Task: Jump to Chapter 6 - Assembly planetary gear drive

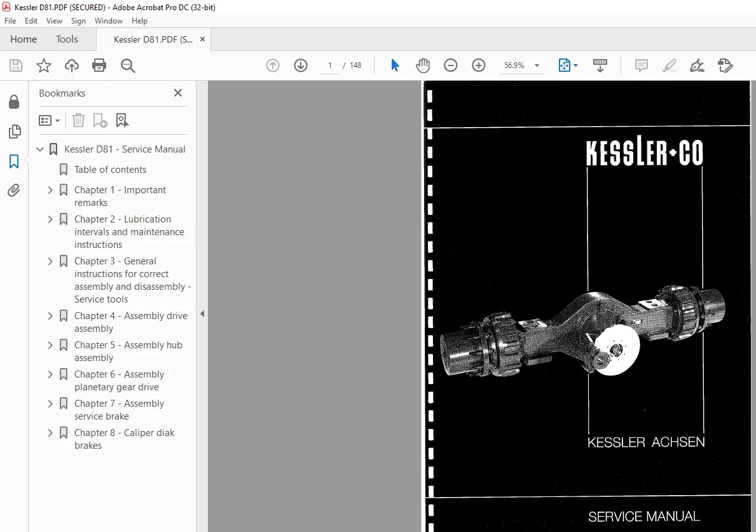Action: [119, 381]
